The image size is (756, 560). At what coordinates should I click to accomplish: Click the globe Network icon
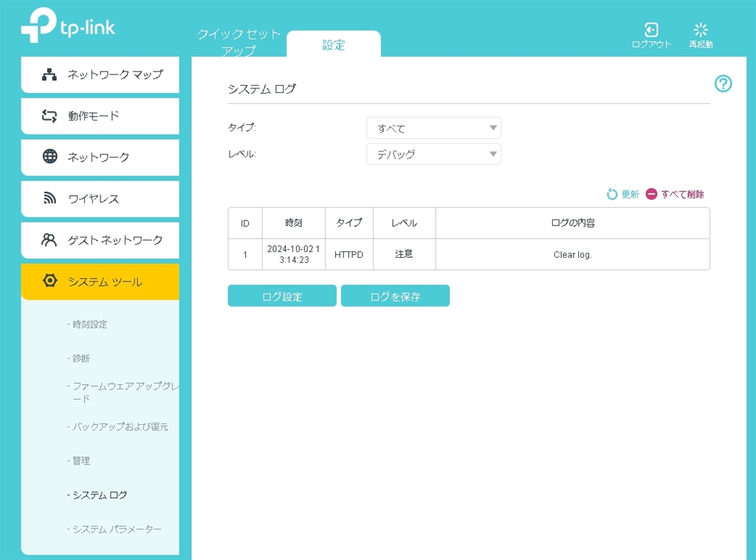[x=49, y=157]
